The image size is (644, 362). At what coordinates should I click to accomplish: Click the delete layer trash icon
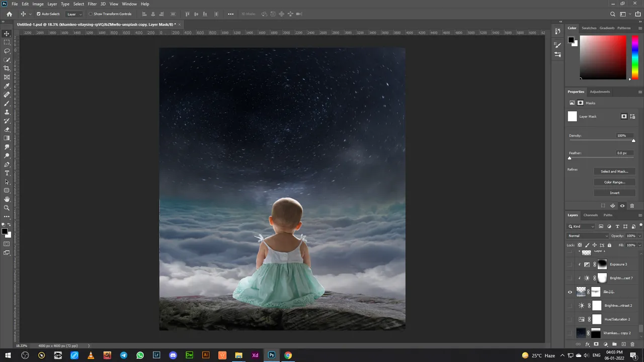[632, 344]
